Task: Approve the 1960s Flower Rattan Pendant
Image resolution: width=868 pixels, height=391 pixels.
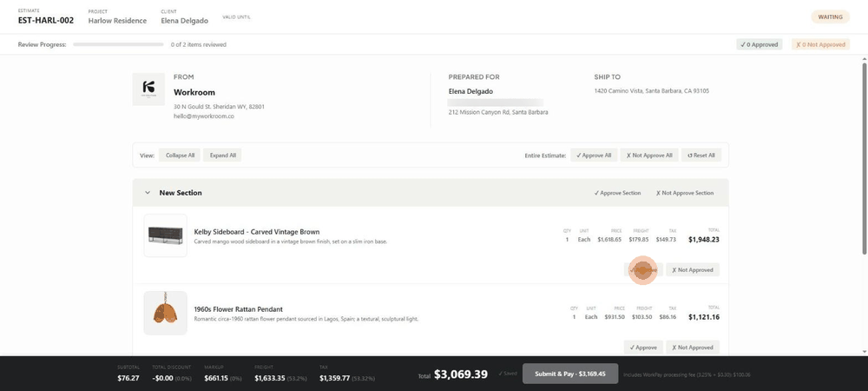Action: pos(643,348)
